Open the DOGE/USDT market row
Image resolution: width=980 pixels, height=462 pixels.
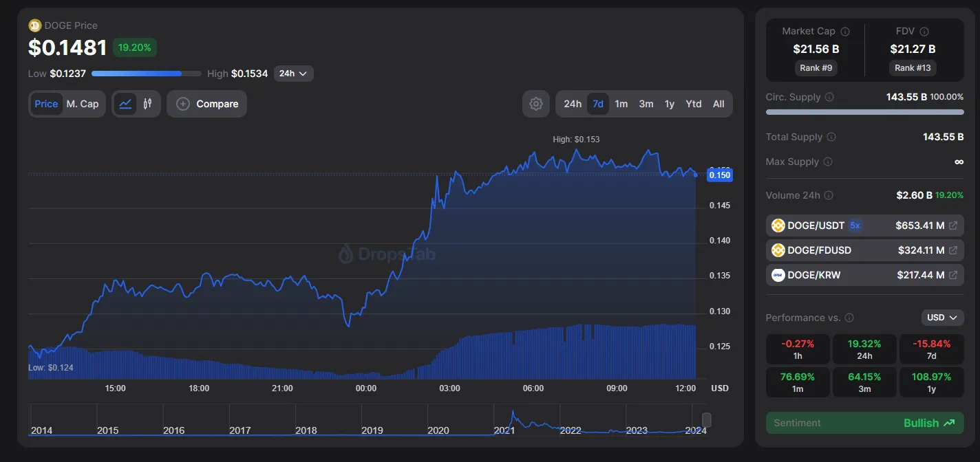(865, 225)
